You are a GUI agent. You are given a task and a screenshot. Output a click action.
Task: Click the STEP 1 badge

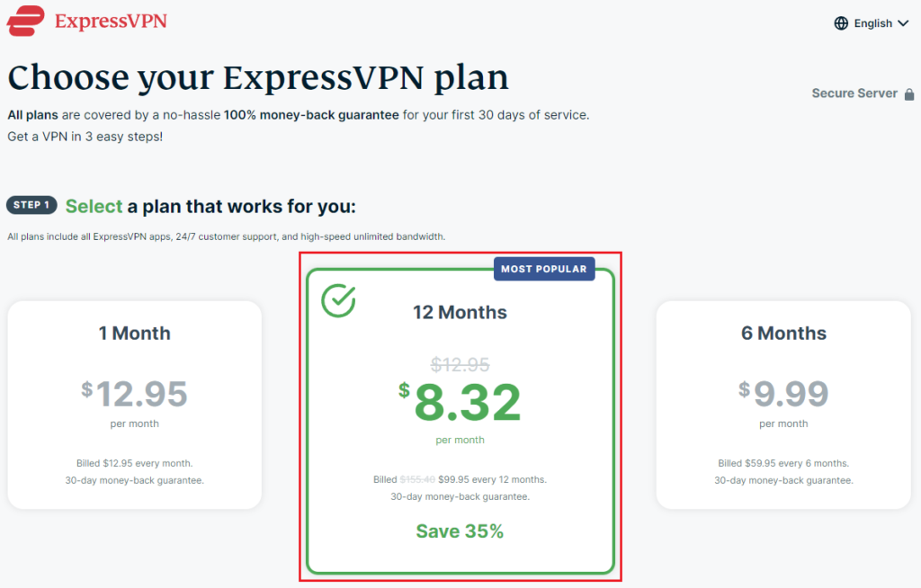coord(31,205)
